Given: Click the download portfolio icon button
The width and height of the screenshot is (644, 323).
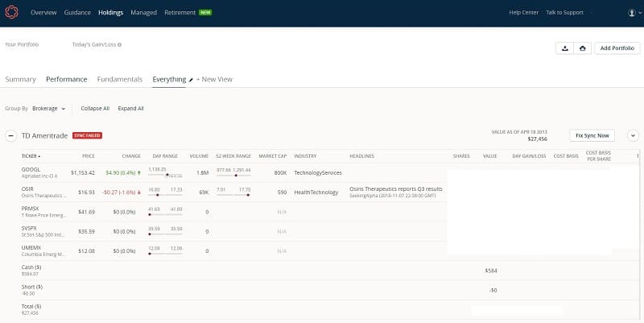Looking at the screenshot, I should [x=565, y=48].
